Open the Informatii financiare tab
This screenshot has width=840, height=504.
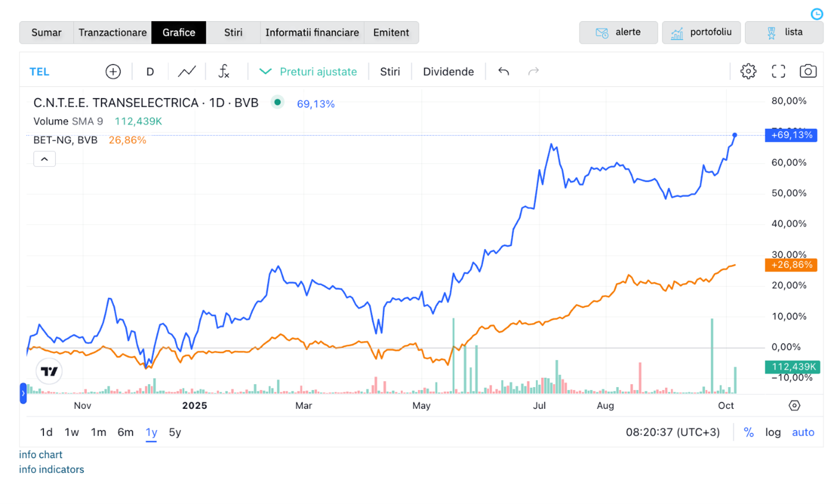[312, 32]
